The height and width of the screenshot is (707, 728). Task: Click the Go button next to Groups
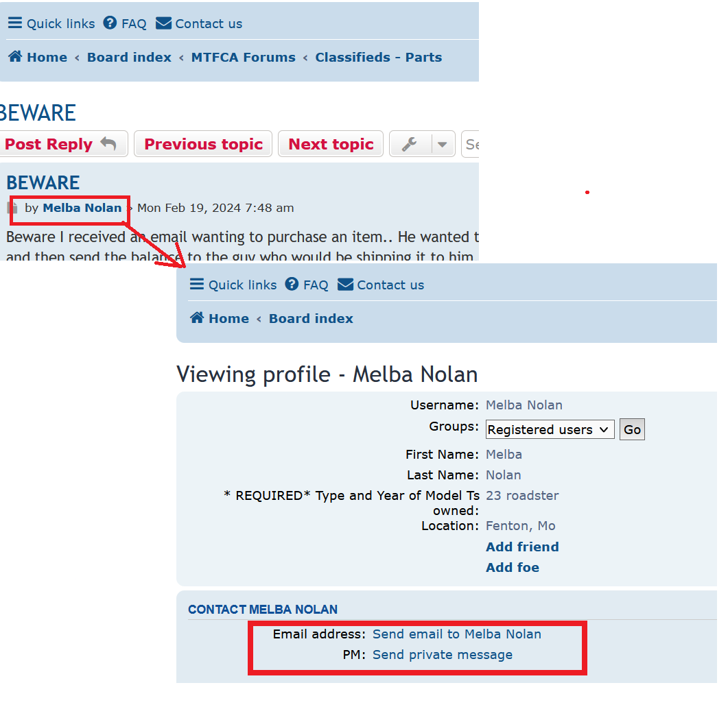click(632, 430)
